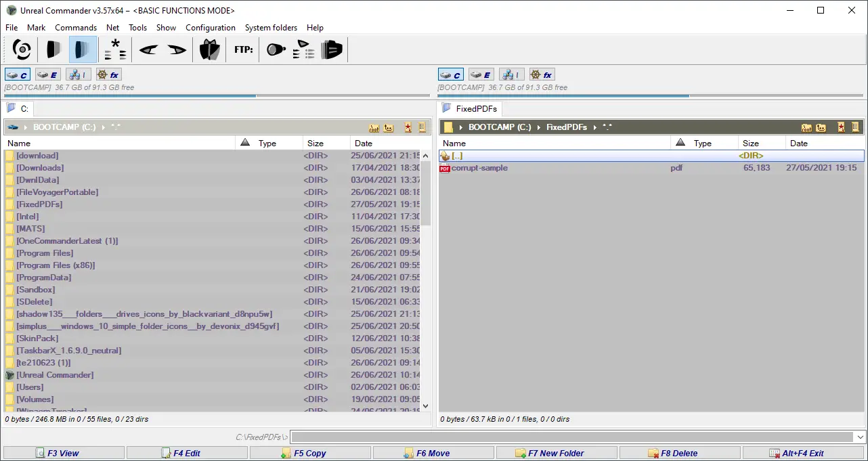
Task: Open the Show menu
Action: tap(166, 28)
